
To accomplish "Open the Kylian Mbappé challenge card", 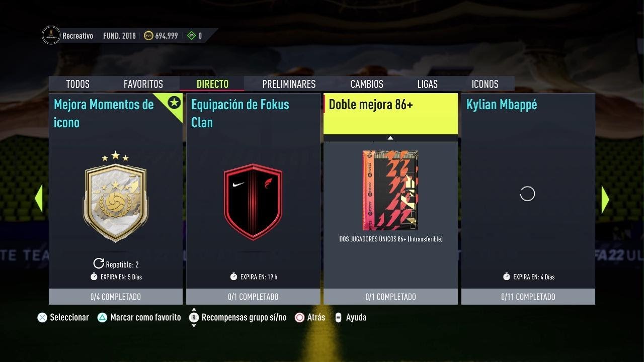I will (528, 199).
